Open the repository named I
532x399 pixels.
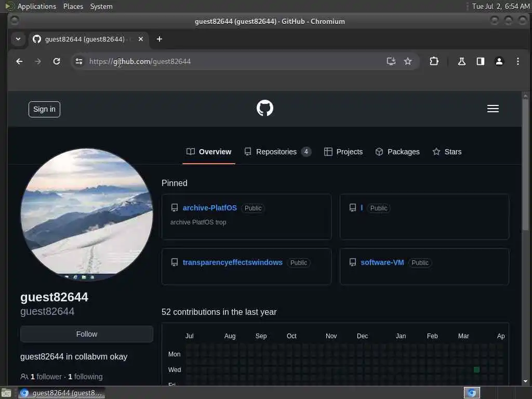coord(362,208)
